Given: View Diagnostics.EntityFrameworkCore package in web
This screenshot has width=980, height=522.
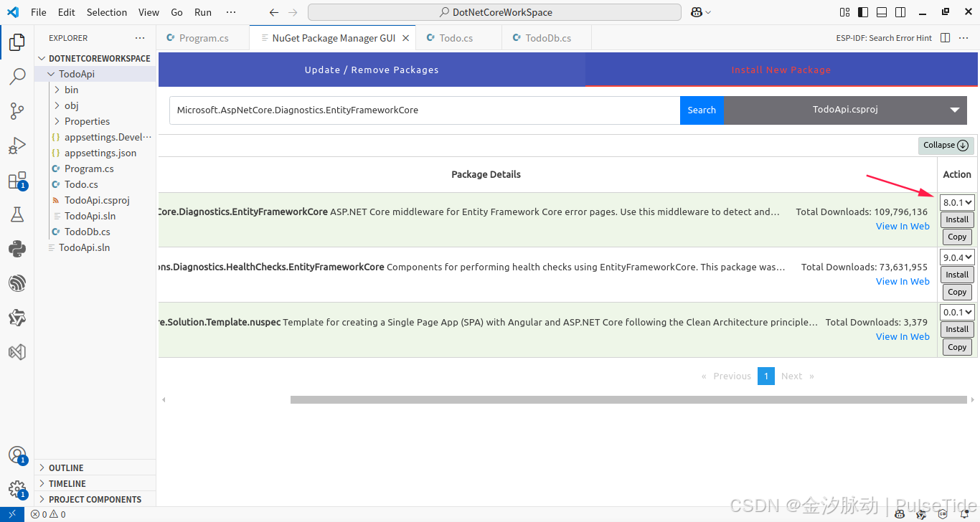Looking at the screenshot, I should (903, 226).
